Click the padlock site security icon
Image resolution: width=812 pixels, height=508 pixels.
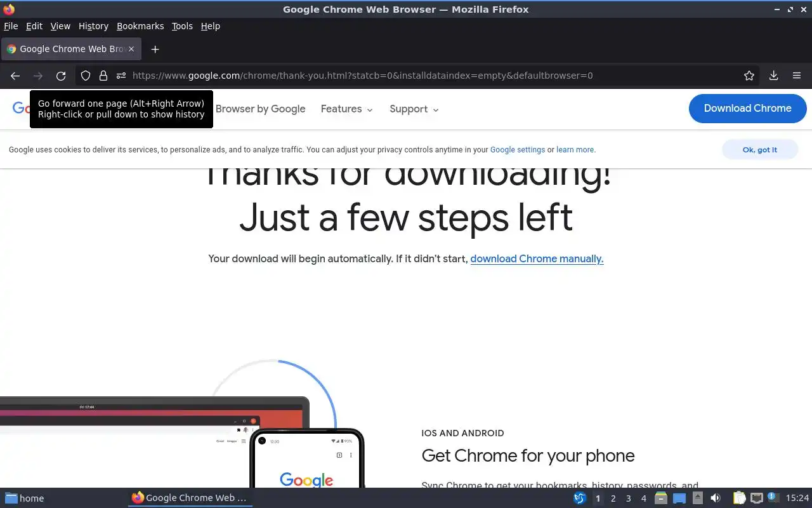[103, 76]
